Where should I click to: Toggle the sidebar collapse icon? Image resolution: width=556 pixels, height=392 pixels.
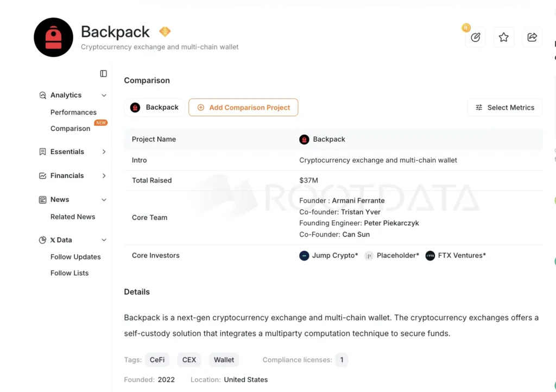coord(104,73)
